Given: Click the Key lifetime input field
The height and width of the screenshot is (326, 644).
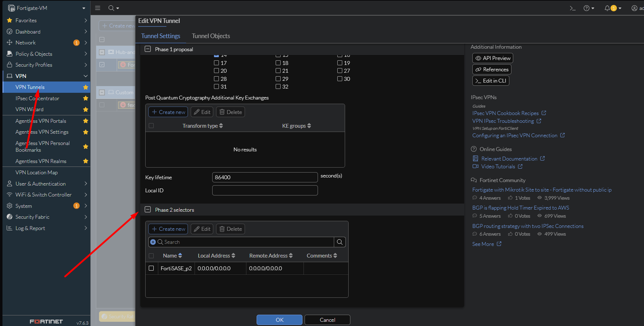Looking at the screenshot, I should pyautogui.click(x=265, y=177).
